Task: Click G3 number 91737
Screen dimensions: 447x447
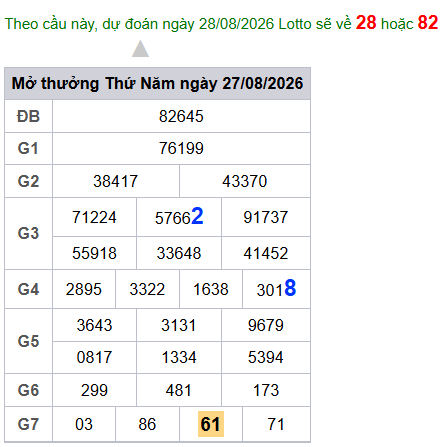Action: click(266, 217)
